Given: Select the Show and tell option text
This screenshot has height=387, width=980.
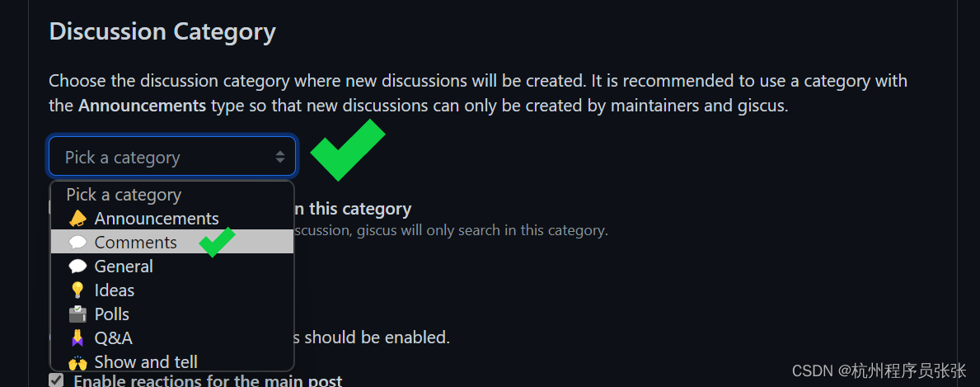Looking at the screenshot, I should coord(146,362).
